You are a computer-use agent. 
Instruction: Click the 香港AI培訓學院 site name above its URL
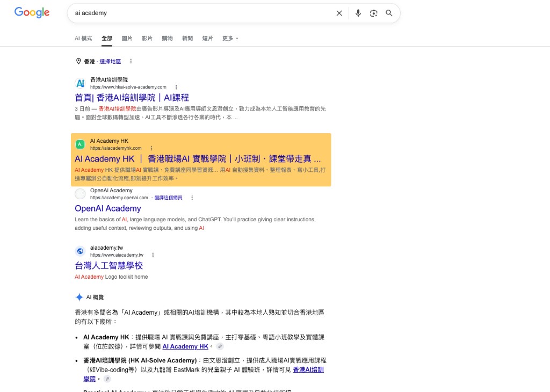[109, 79]
